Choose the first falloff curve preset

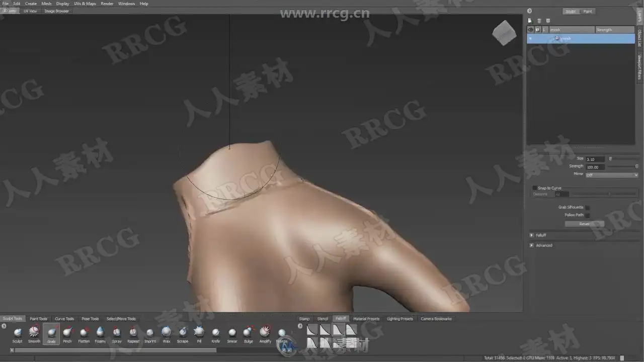312,330
